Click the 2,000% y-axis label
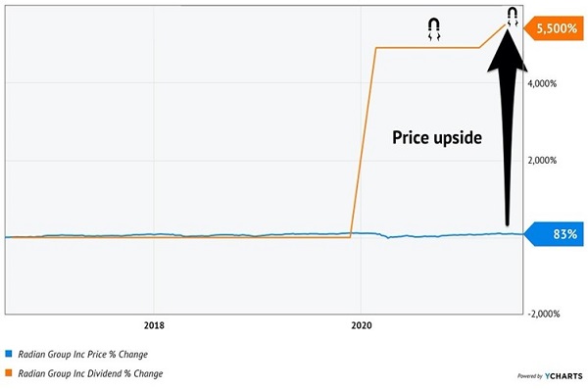 coord(542,161)
